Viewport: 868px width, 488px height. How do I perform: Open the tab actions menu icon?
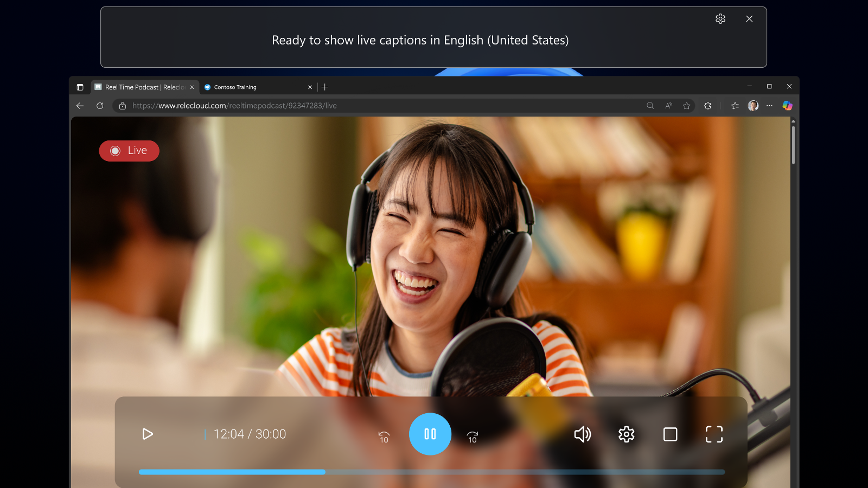point(80,87)
